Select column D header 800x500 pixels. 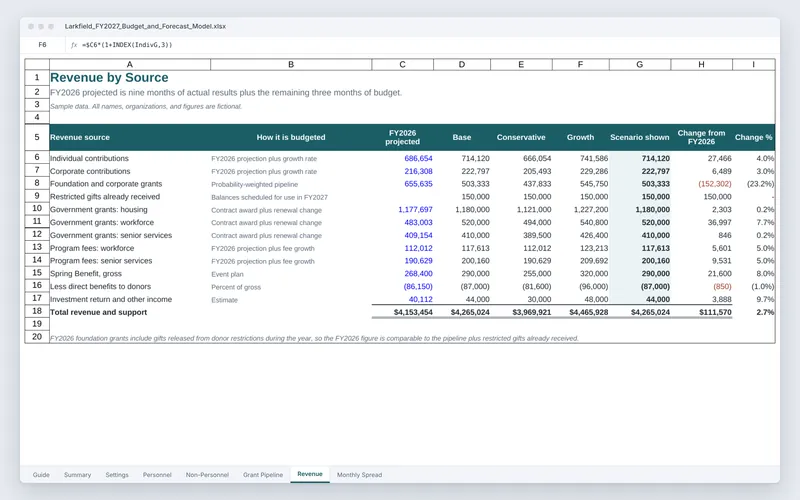(x=462, y=64)
